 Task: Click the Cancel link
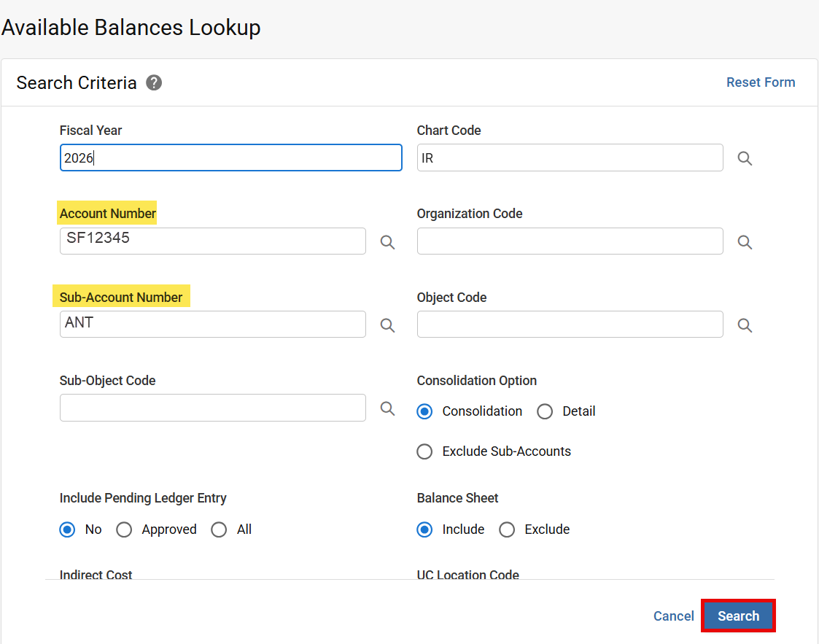[x=673, y=616]
